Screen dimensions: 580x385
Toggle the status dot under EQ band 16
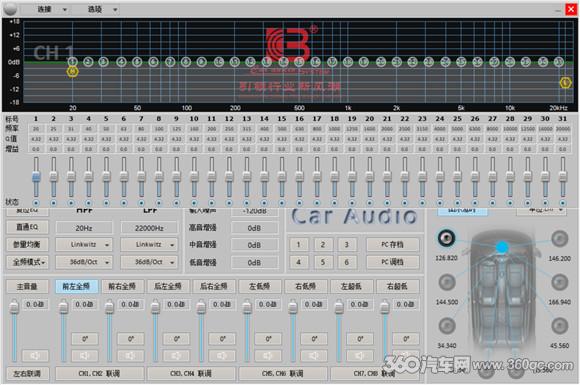click(299, 203)
